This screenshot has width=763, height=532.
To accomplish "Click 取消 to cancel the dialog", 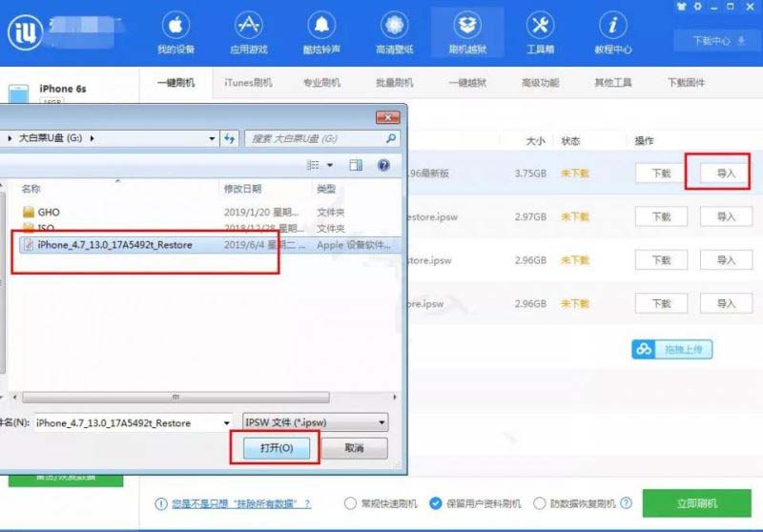I will [354, 448].
